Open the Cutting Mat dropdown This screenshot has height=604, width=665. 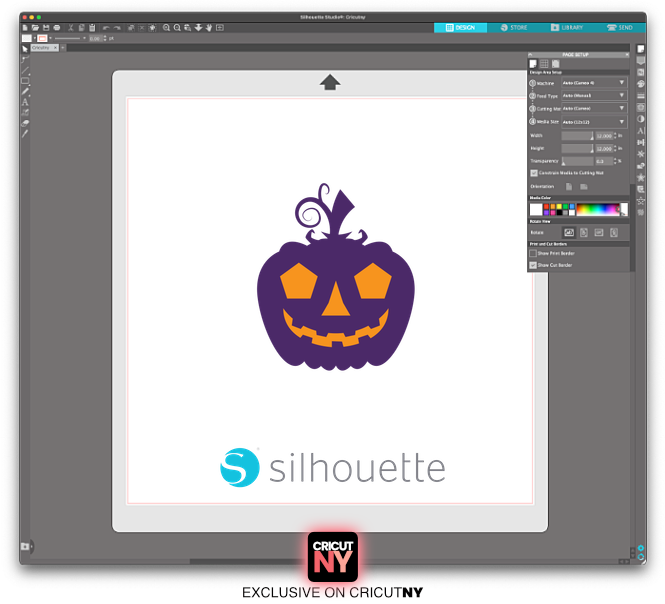tap(594, 109)
